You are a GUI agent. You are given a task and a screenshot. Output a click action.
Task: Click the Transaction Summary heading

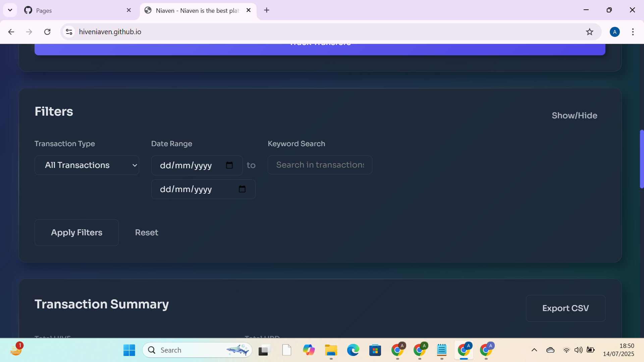(x=102, y=304)
